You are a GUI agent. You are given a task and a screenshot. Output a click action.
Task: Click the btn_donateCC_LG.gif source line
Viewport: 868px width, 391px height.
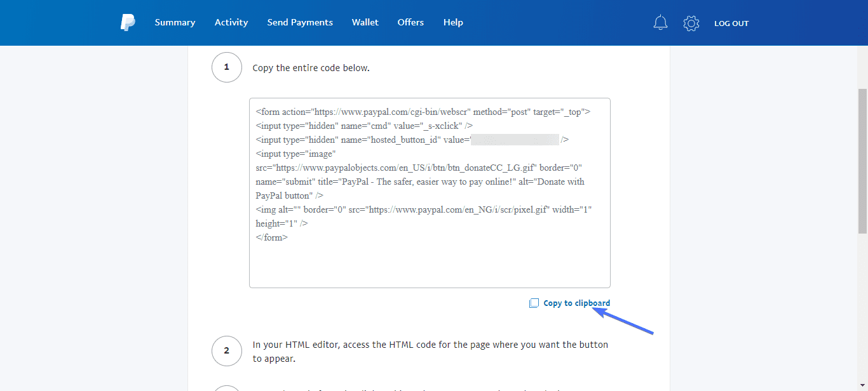(x=419, y=168)
